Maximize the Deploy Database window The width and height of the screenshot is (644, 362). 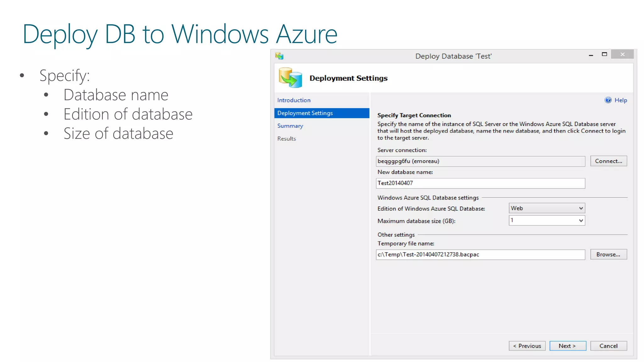click(x=604, y=54)
